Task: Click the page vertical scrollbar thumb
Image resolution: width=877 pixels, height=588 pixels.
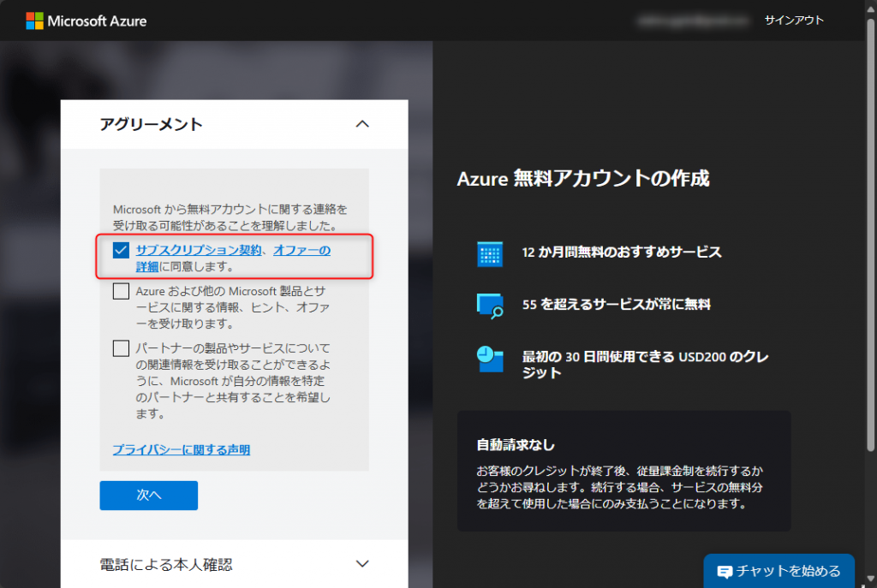Action: coord(870,235)
